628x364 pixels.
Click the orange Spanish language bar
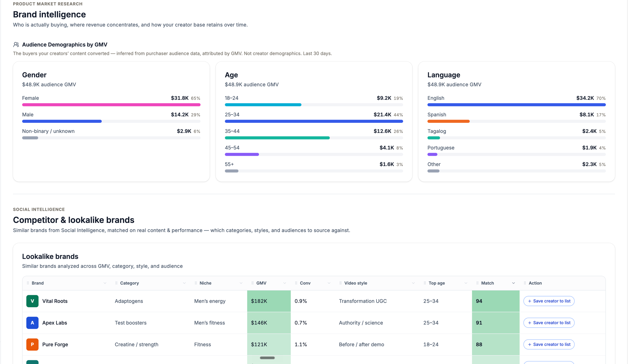click(448, 121)
